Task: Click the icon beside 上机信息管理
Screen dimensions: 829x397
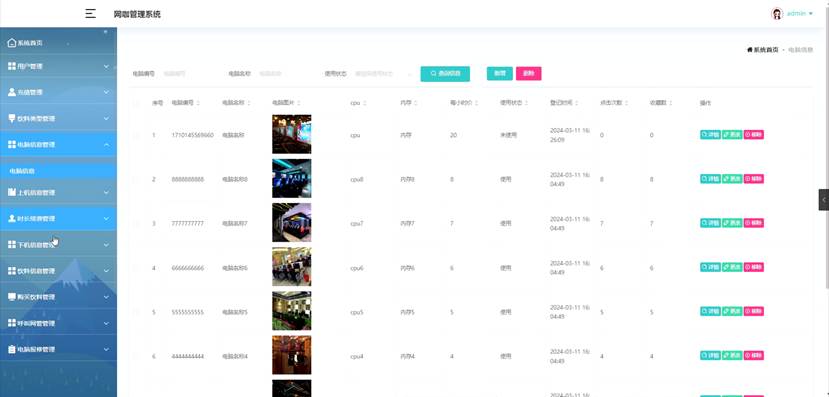Action: click(x=12, y=192)
